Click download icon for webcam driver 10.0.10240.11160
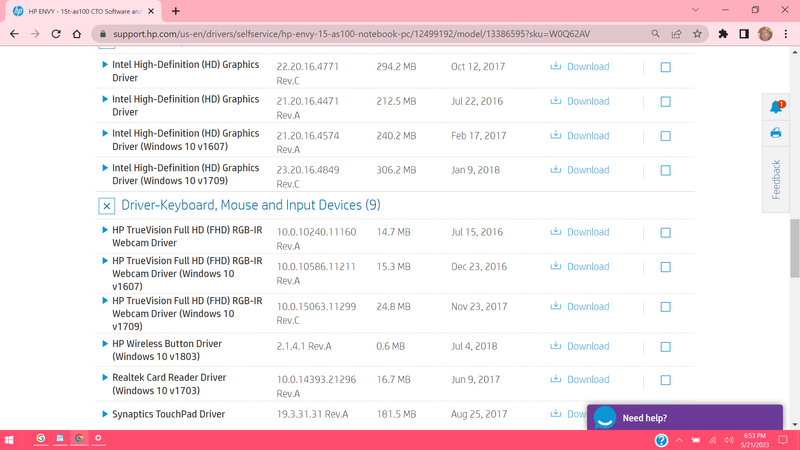Image resolution: width=800 pixels, height=450 pixels. click(x=555, y=232)
